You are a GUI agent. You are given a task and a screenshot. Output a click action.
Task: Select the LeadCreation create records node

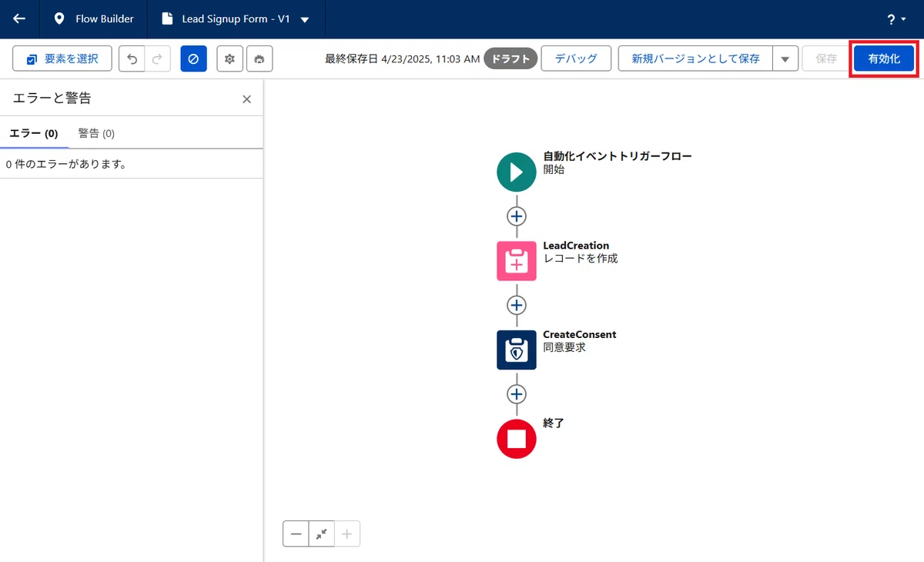click(x=517, y=260)
